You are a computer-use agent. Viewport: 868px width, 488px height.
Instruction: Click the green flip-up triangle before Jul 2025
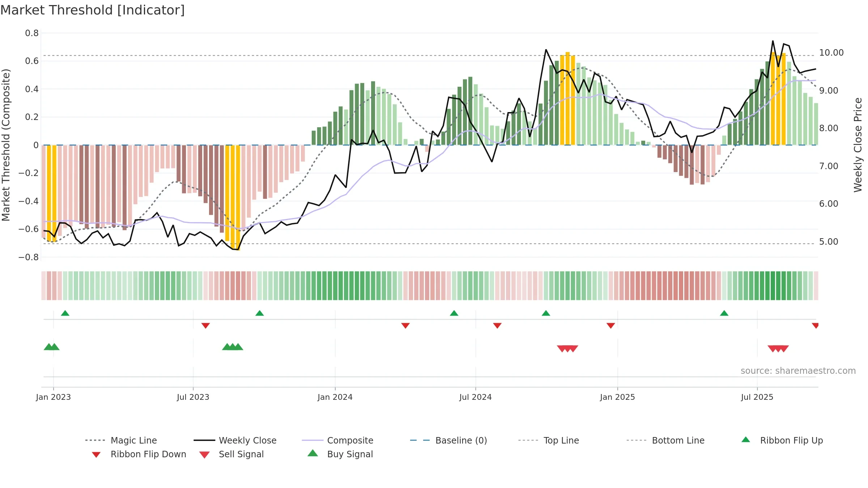click(724, 313)
